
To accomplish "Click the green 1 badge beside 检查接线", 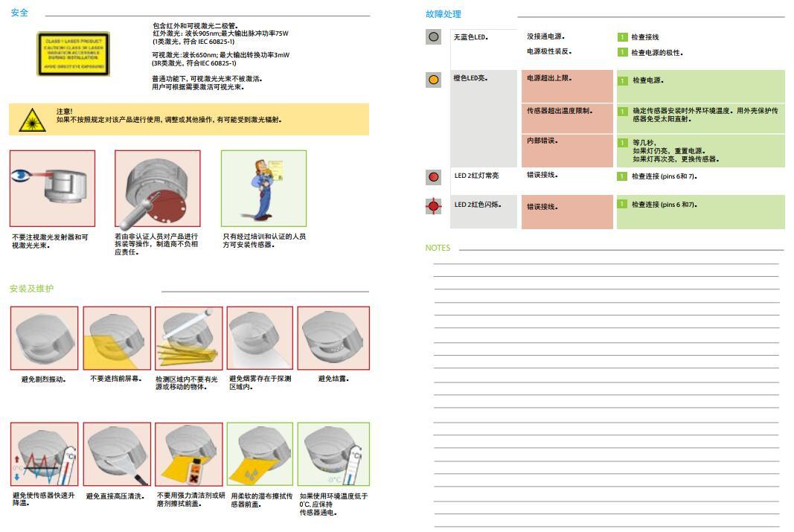I will click(x=623, y=36).
